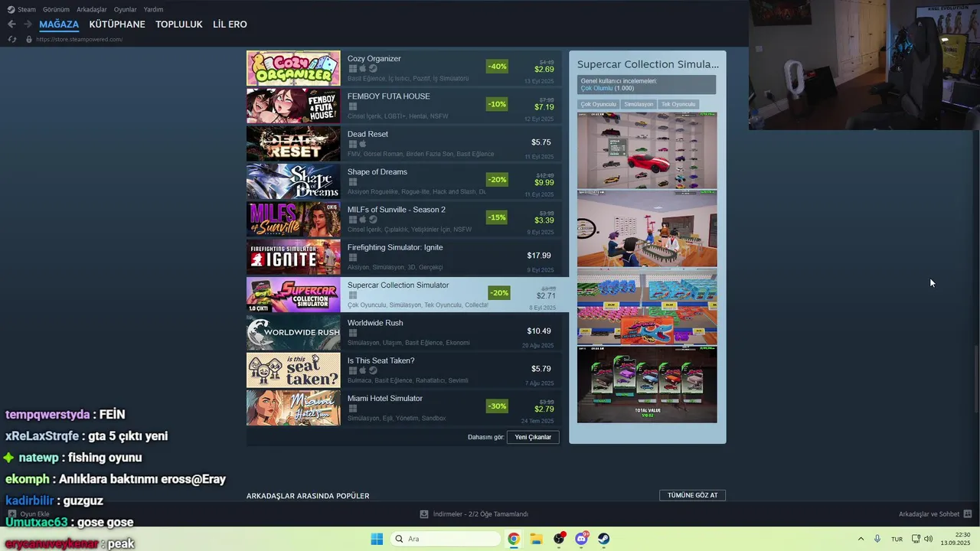Open the Steam menu
The width and height of the screenshot is (980, 551).
click(x=27, y=9)
